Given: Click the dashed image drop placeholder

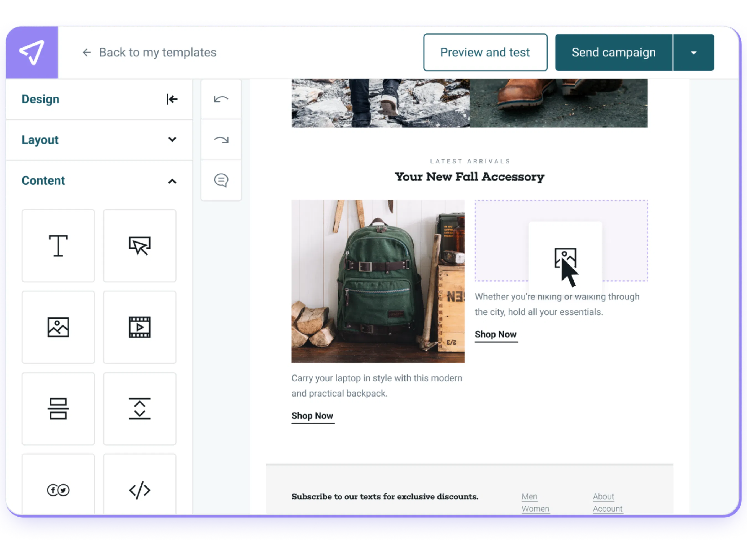Looking at the screenshot, I should click(561, 240).
